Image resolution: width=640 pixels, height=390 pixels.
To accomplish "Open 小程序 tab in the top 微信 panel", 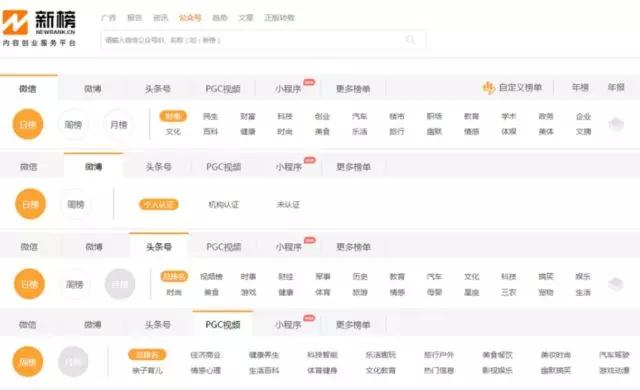I will pos(288,89).
